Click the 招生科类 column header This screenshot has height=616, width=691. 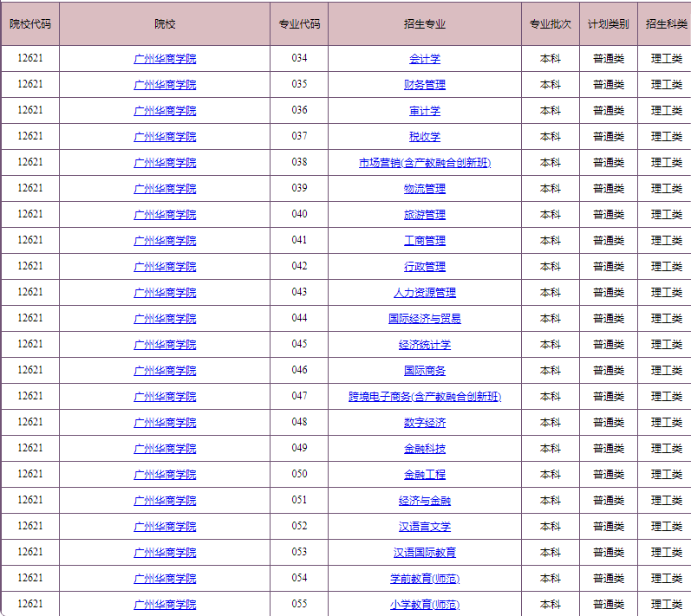tap(665, 23)
